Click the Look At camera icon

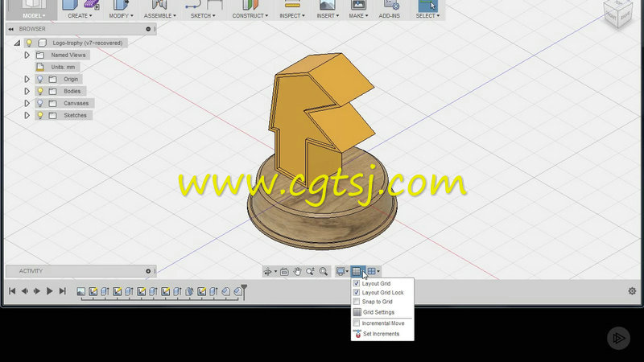(x=284, y=271)
